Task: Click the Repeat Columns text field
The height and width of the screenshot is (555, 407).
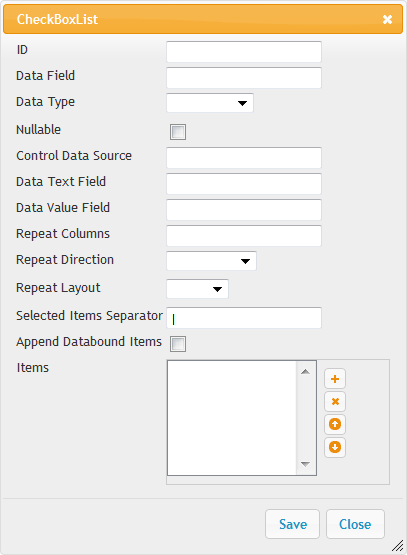Action: click(x=244, y=236)
